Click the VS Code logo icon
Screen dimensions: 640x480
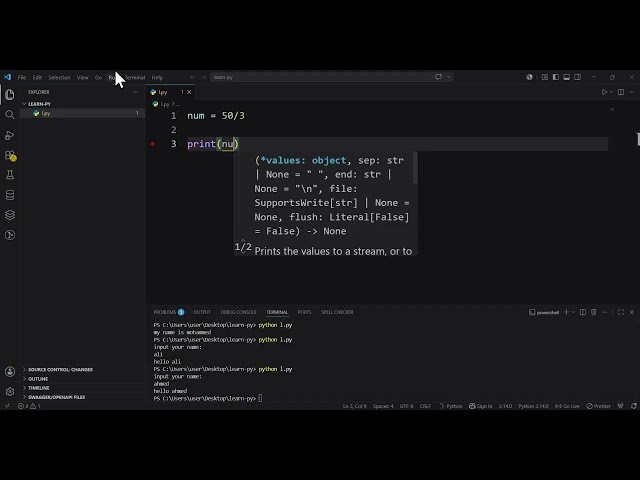7,77
